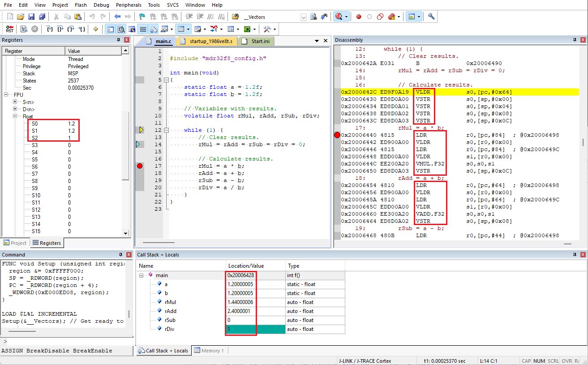Click the Step Over icon
This screenshot has height=365, width=588.
click(60, 29)
